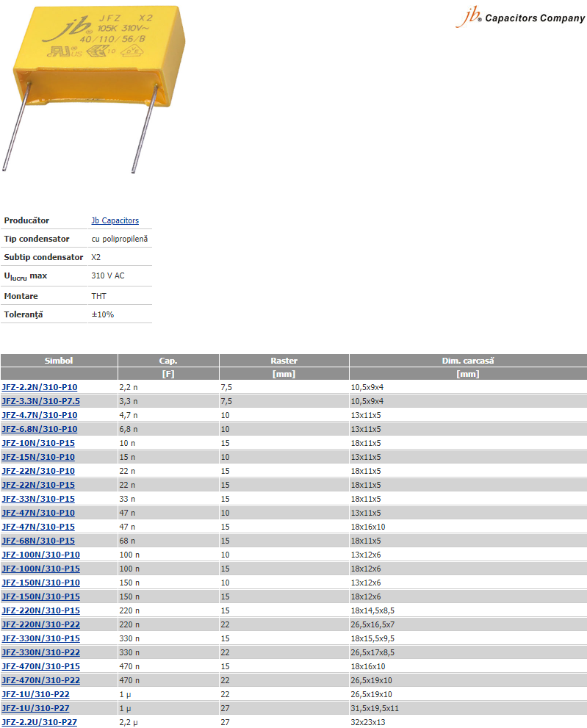Open product JFZ-22N/310-P10

(38, 471)
